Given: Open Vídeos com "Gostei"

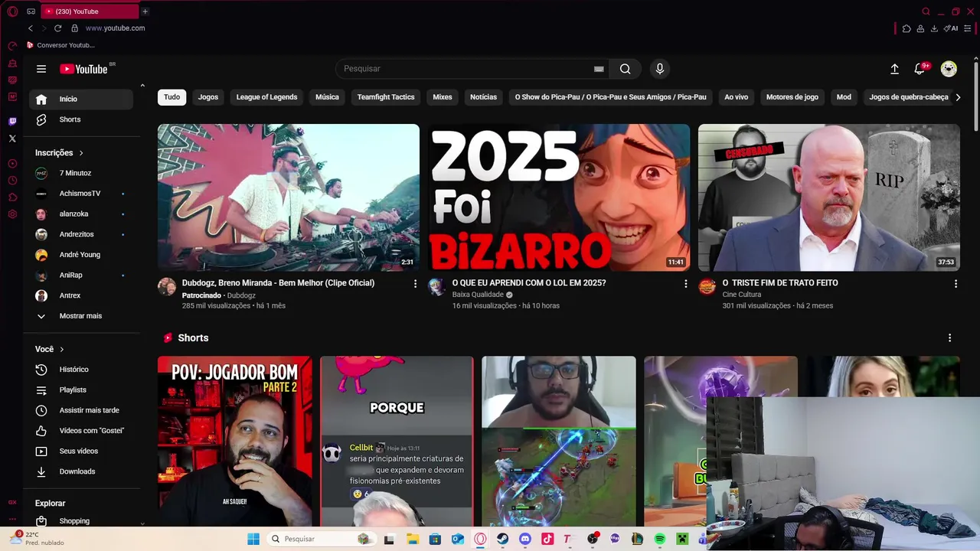Looking at the screenshot, I should [81, 431].
